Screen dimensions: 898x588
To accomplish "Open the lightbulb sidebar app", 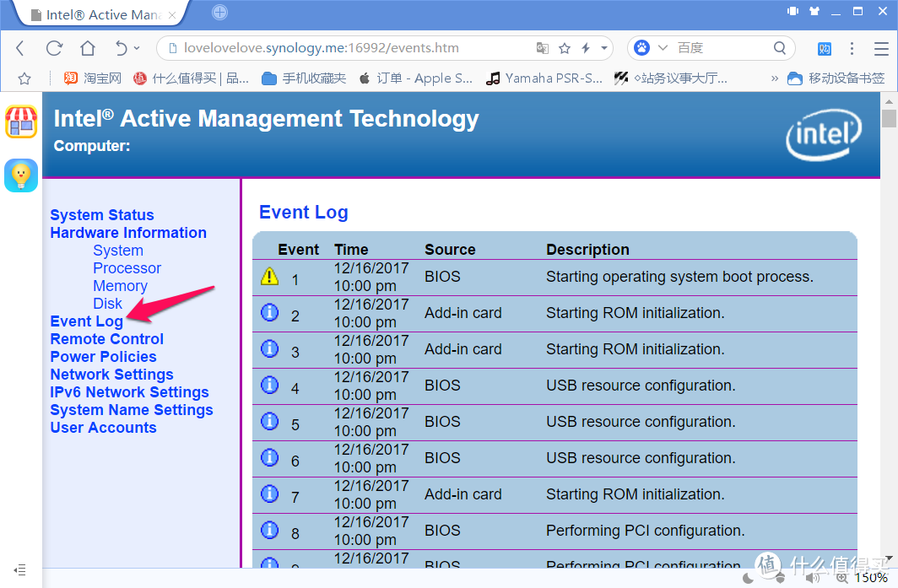I will click(21, 175).
